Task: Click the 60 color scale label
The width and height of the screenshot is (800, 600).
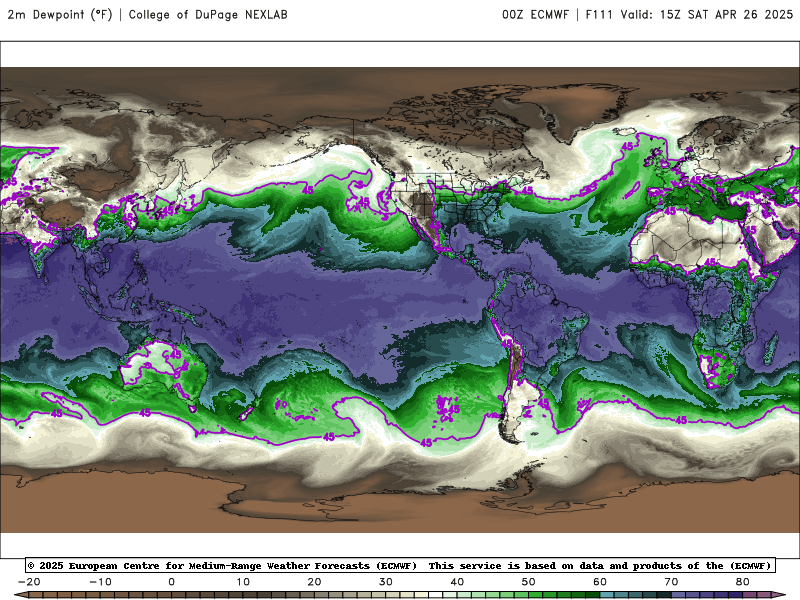Action: (x=600, y=582)
